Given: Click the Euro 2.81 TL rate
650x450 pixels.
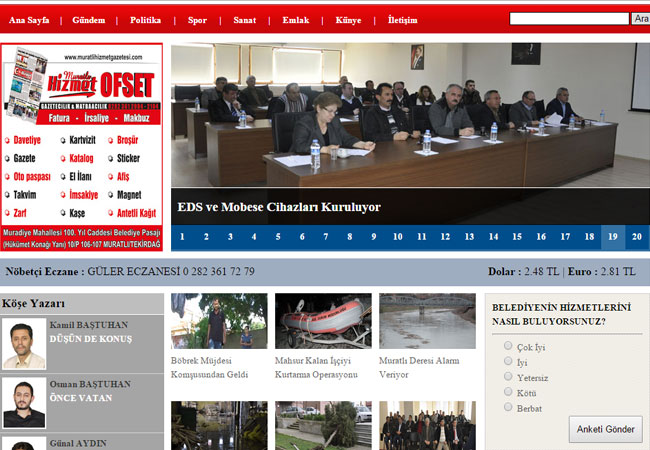Looking at the screenshot, I should 601,271.
